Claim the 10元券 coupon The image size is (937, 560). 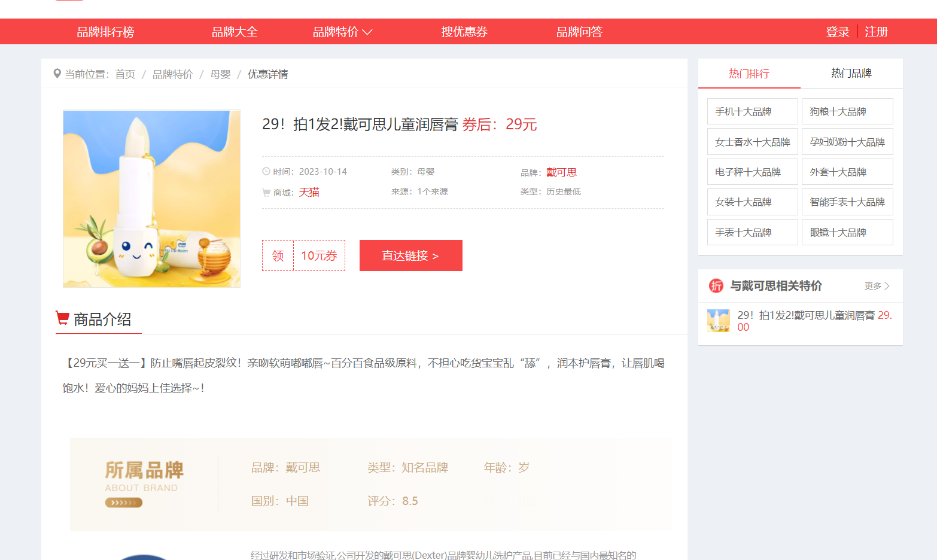303,255
